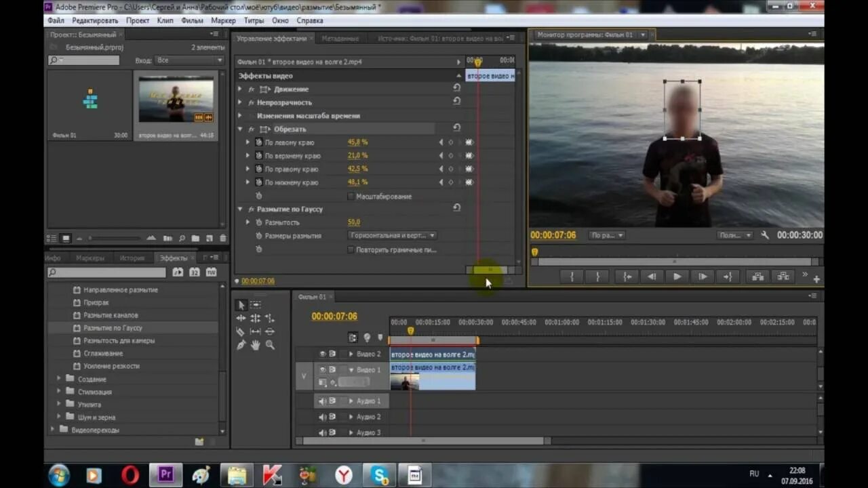
Task: Select the Ripple Edit tool
Action: (x=241, y=318)
